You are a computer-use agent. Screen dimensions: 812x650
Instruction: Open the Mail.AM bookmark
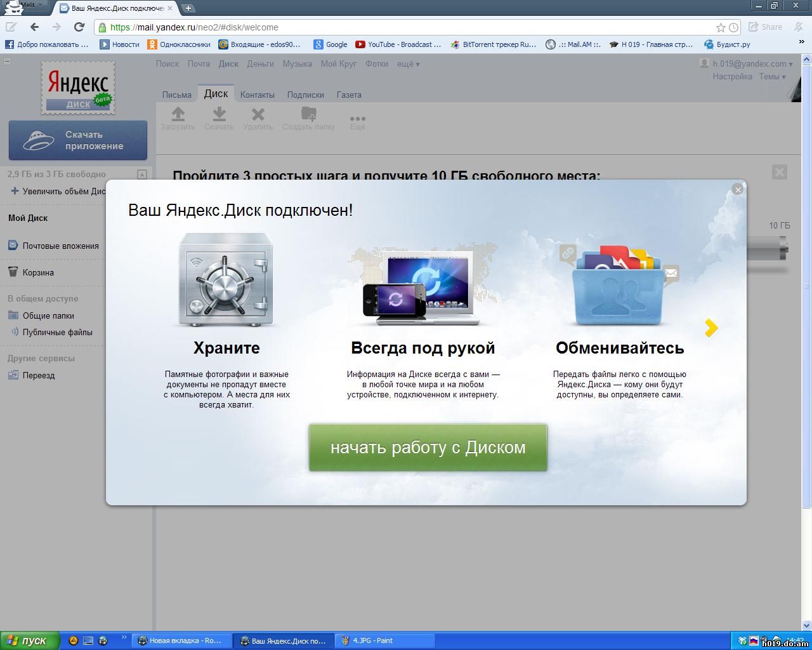tap(573, 44)
